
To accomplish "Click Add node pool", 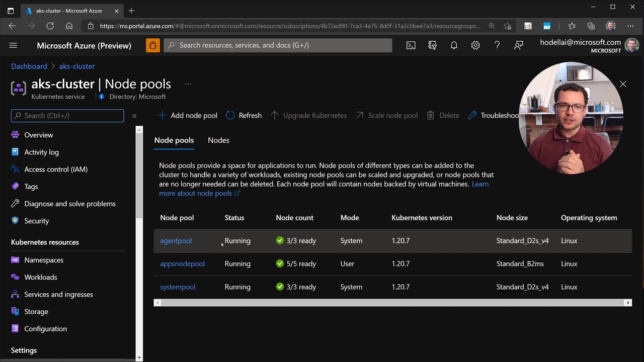I will point(188,116).
